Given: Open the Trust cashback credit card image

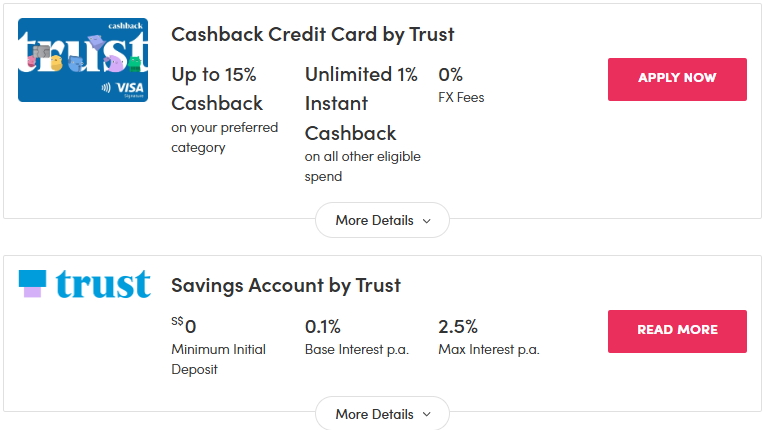Looking at the screenshot, I should coord(83,59).
